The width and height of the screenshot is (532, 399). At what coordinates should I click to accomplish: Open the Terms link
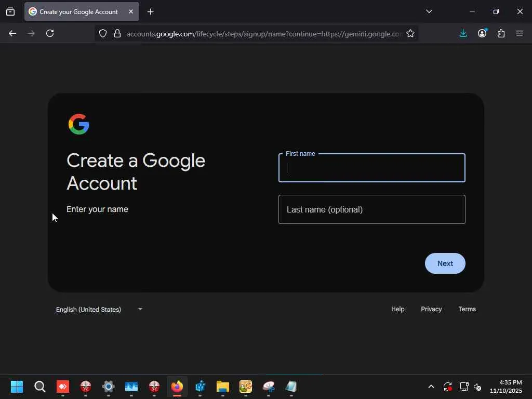coord(467,309)
